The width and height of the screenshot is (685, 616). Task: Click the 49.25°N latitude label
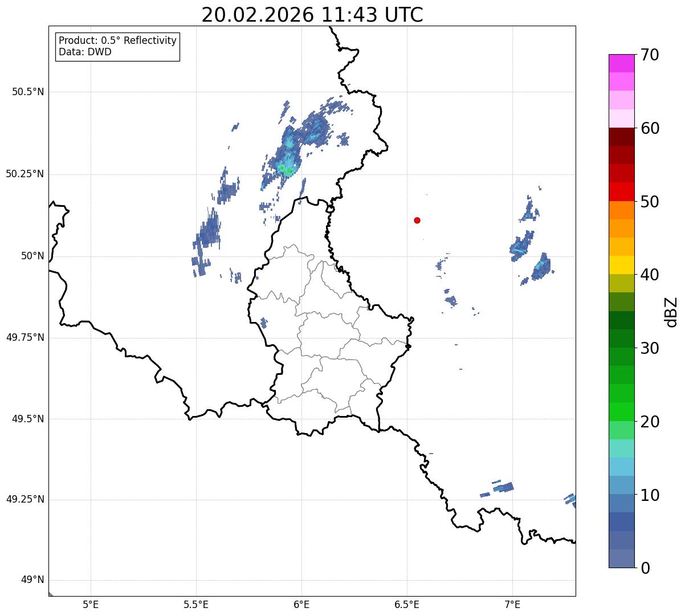[25, 499]
